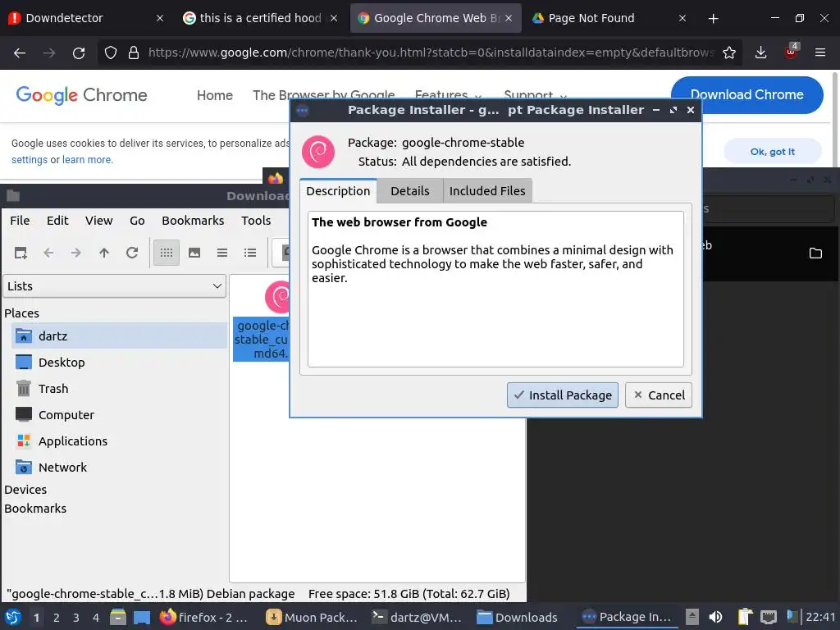Select the google-chrome-stable deb file
Image resolution: width=840 pixels, height=630 pixels.
click(x=262, y=321)
